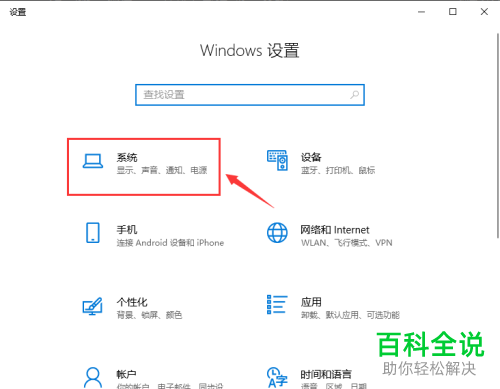500x389 pixels.
Task: Open the 设备 keyboard and speaker icon
Action: 277,160
